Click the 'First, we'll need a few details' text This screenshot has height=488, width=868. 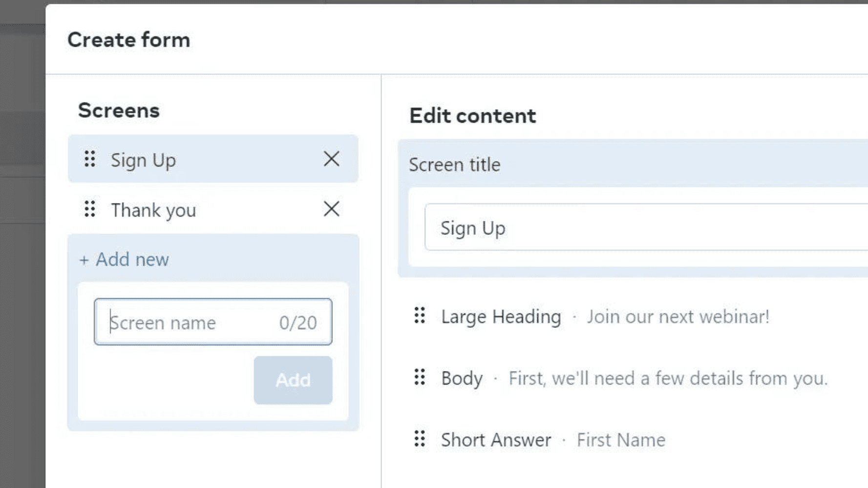coord(668,378)
